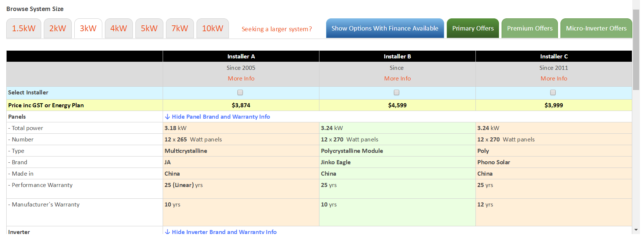This screenshot has height=241, width=644.
Task: View the Micro-Inverter Offers
Action: [596, 28]
